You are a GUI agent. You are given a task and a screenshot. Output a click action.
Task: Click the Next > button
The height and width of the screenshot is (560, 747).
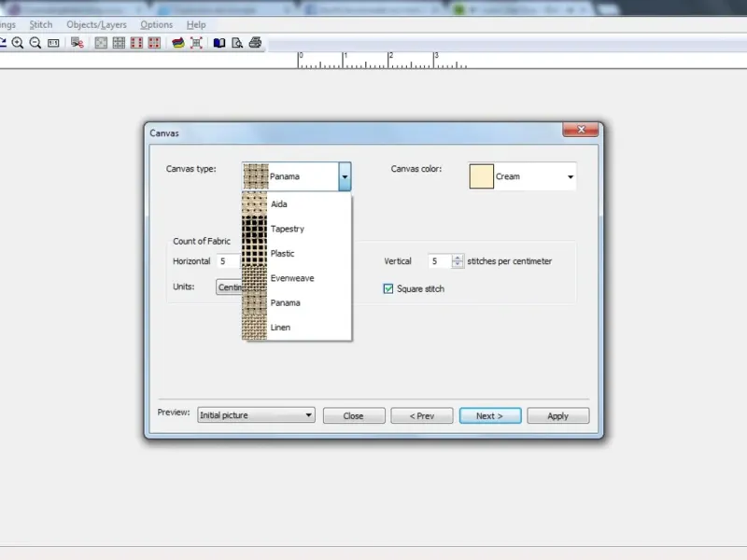(x=490, y=415)
